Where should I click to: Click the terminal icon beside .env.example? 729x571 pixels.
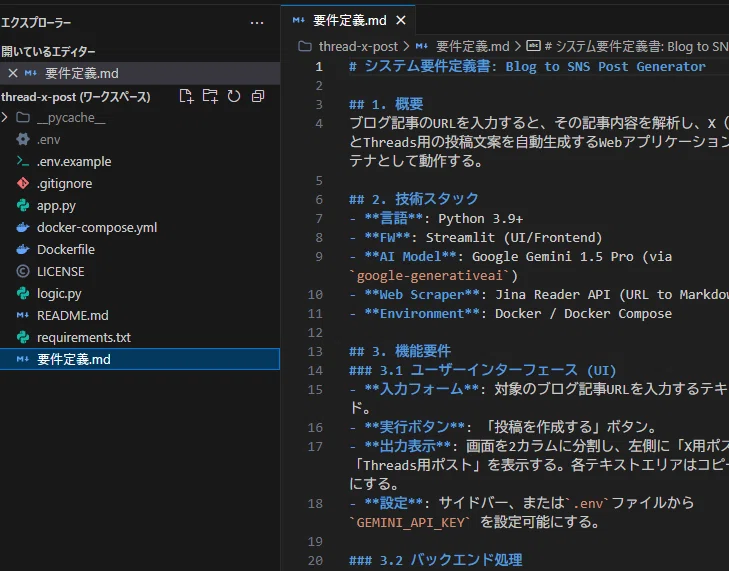(23, 161)
